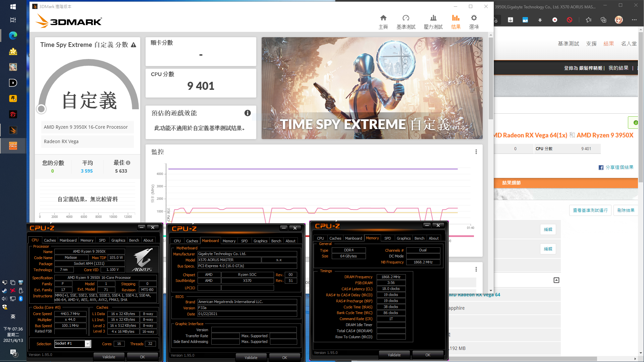This screenshot has width=644, height=362.
Task: Open Task View on taskbar
Action: (13, 20)
